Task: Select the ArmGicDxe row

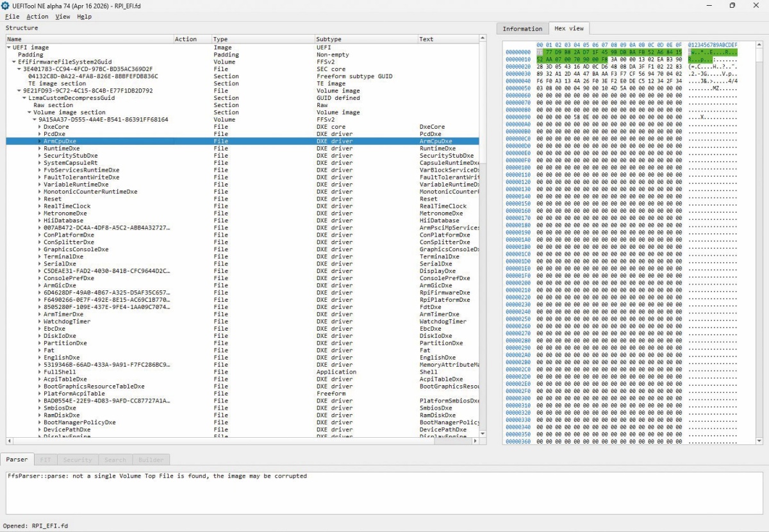Action: pyautogui.click(x=242, y=285)
